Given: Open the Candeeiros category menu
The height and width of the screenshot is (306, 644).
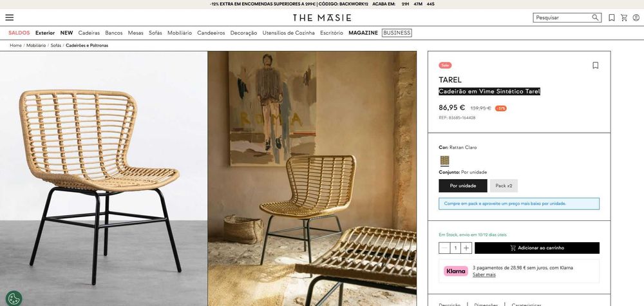Looking at the screenshot, I should pos(211,33).
